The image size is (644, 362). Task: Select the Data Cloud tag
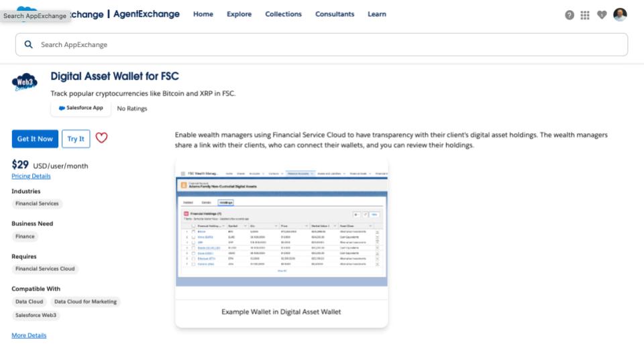click(x=29, y=302)
